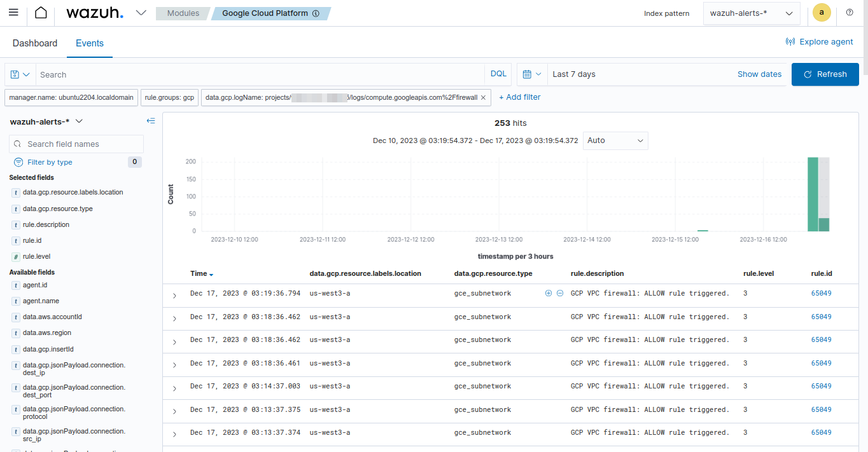Go to the home icon
This screenshot has height=452, width=868.
[41, 13]
